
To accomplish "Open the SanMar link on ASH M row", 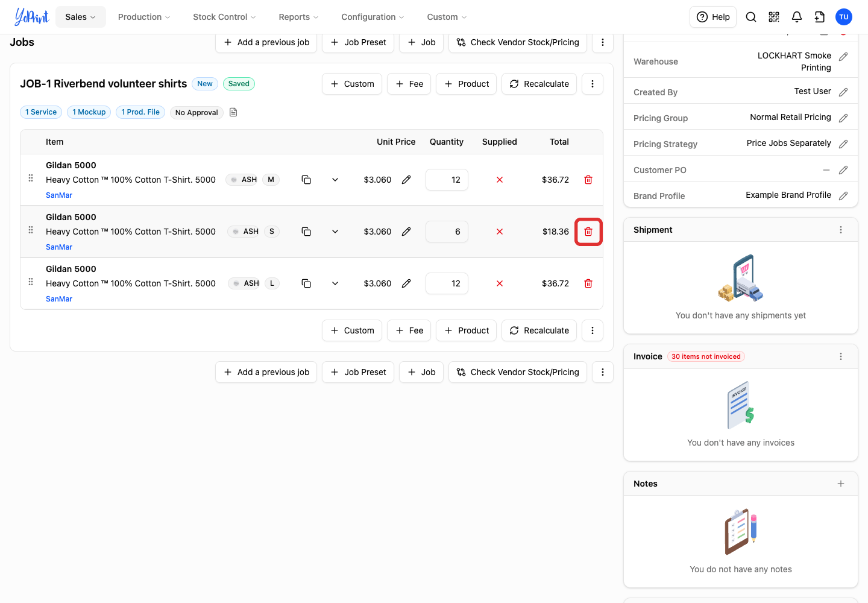I will (x=59, y=195).
